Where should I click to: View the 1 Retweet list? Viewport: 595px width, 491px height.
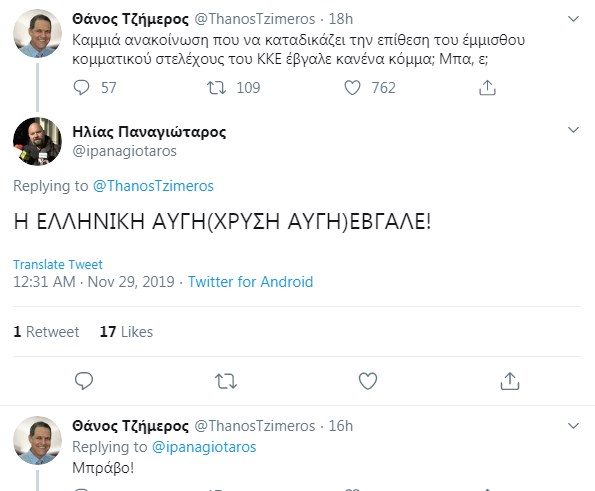tap(46, 332)
